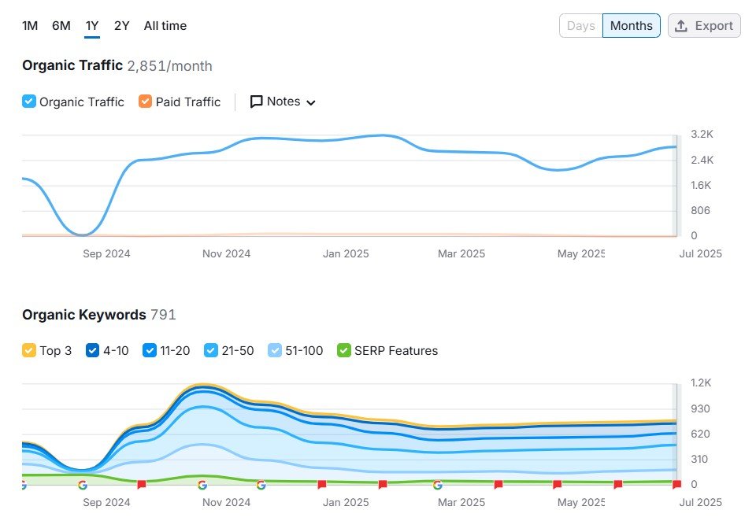Uncheck the Organic Traffic checkbox
The image size is (756, 532).
[29, 102]
